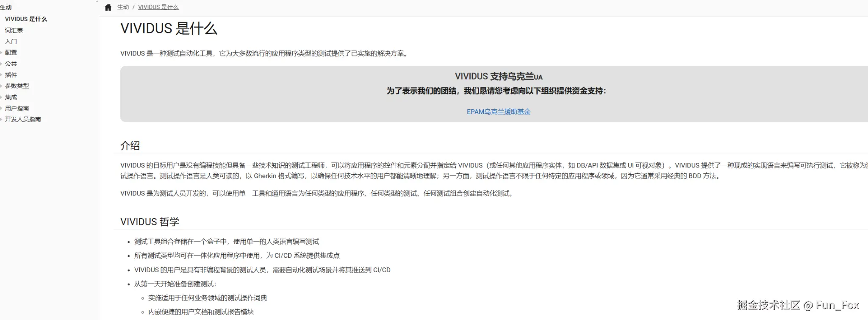Click the VIVIDUS 哲学 section heading

pos(150,222)
